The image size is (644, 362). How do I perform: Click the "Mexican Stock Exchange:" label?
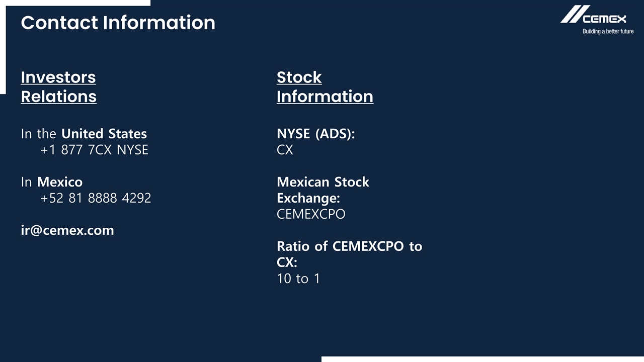[x=323, y=190]
